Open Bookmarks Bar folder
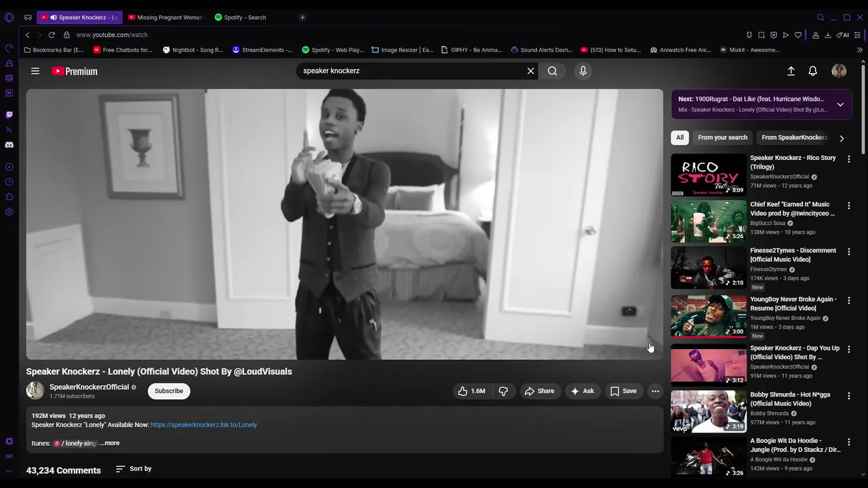The image size is (868, 488). [54, 50]
